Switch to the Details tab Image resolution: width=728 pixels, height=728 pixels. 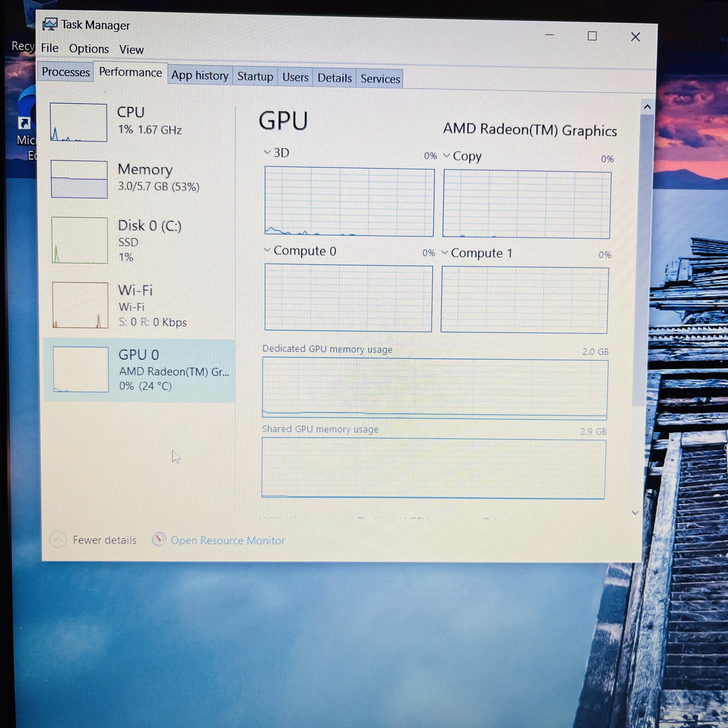click(334, 78)
